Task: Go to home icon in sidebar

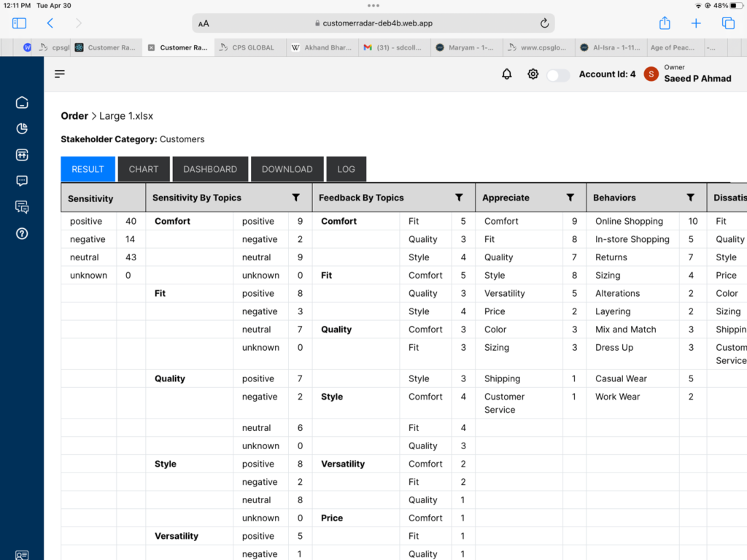Action: (22, 103)
